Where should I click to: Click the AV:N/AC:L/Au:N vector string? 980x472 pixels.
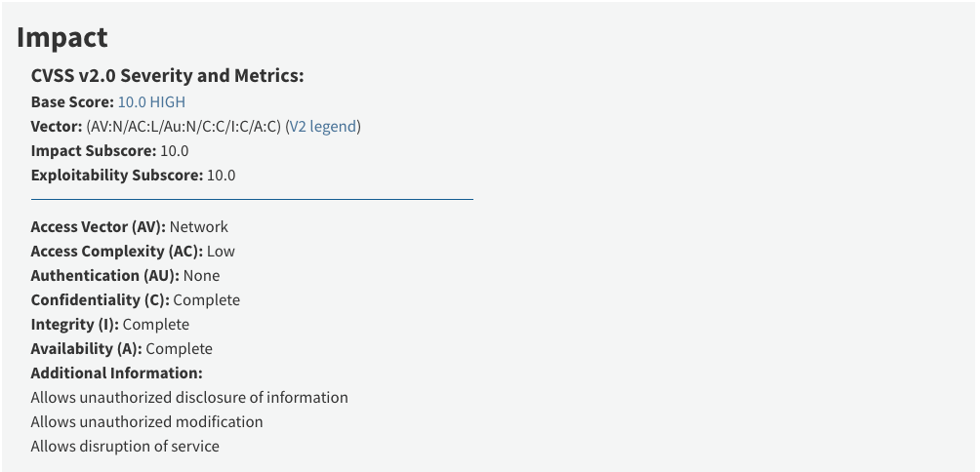[x=184, y=127]
